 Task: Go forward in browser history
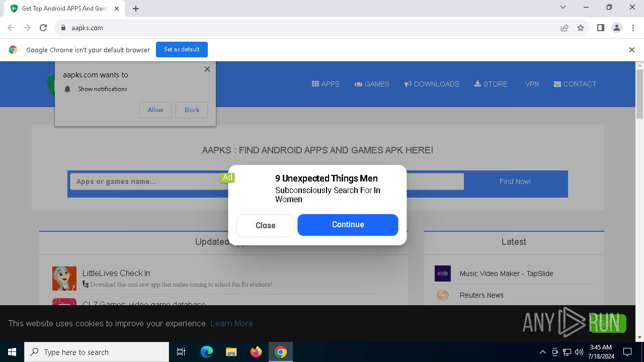[27, 28]
